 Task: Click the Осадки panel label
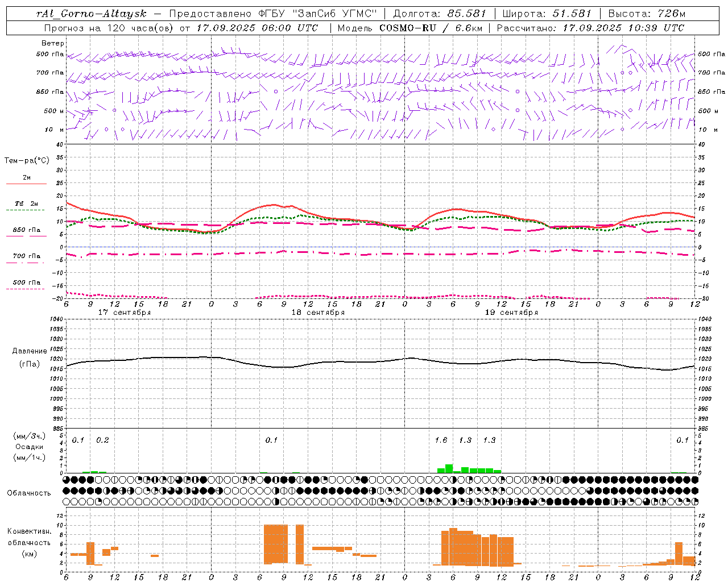click(x=29, y=447)
